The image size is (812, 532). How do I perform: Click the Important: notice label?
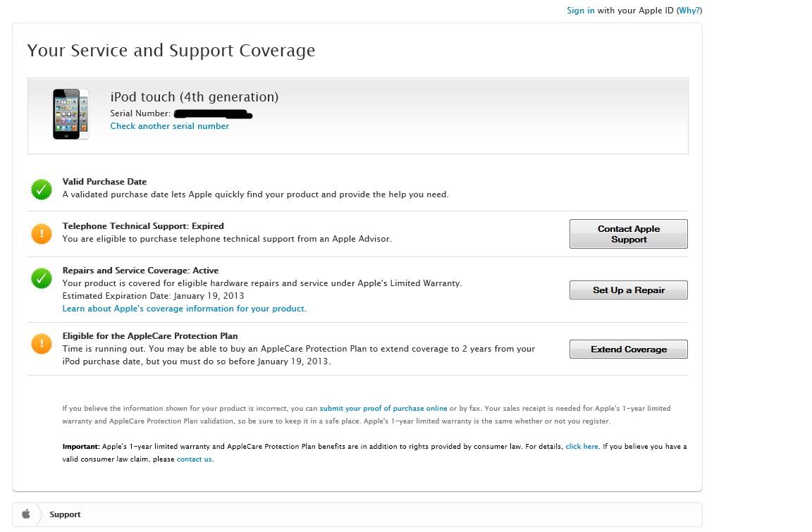pos(81,446)
